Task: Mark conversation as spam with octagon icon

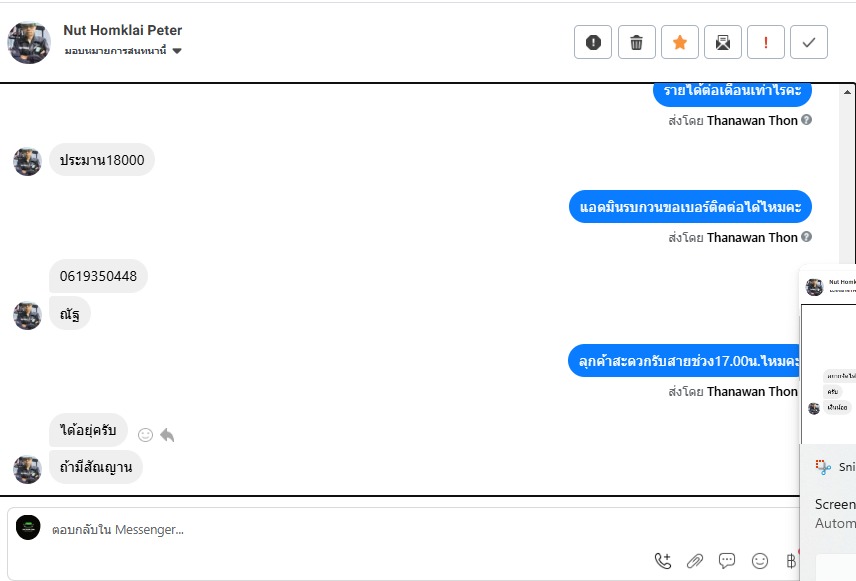Action: [x=593, y=42]
